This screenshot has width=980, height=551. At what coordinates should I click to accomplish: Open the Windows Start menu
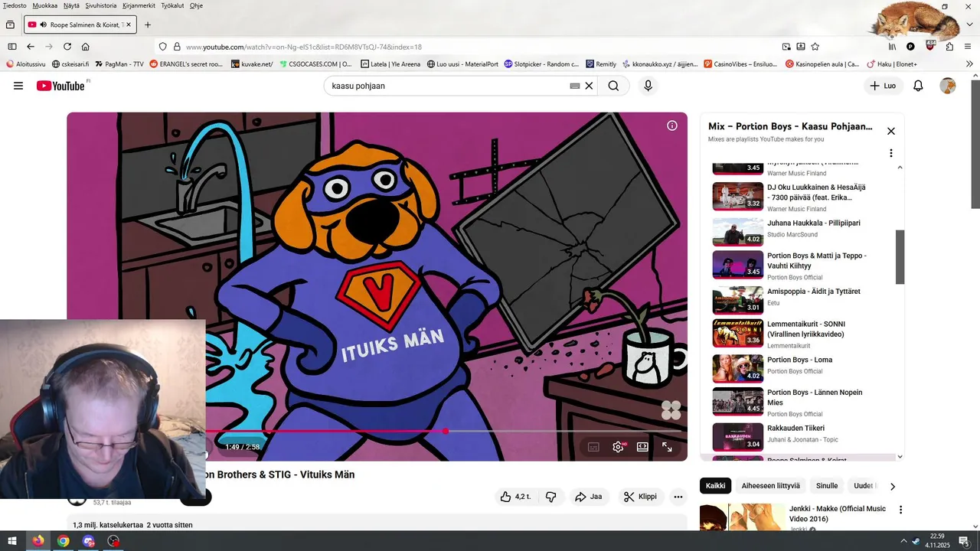click(12, 541)
